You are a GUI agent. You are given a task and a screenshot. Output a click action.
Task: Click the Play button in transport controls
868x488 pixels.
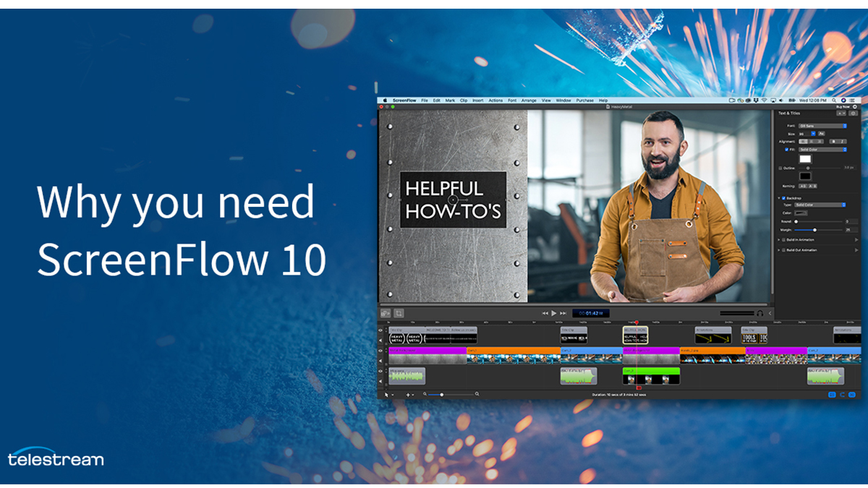coord(554,313)
